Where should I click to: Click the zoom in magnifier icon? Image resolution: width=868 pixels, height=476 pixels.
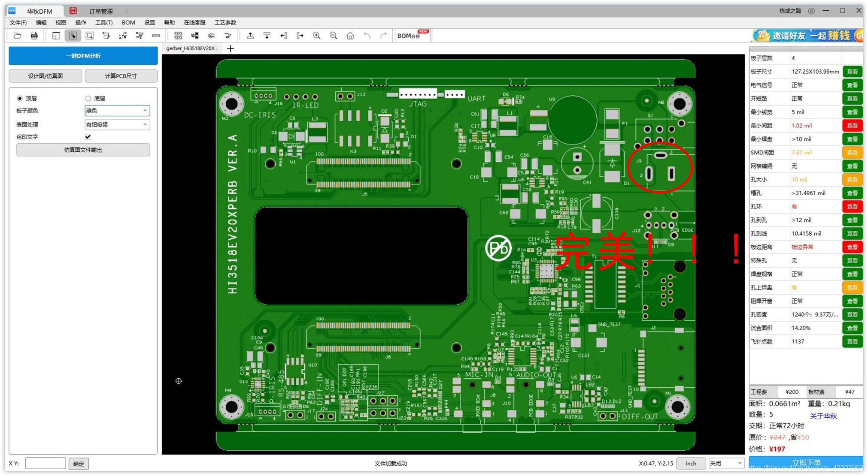(317, 36)
